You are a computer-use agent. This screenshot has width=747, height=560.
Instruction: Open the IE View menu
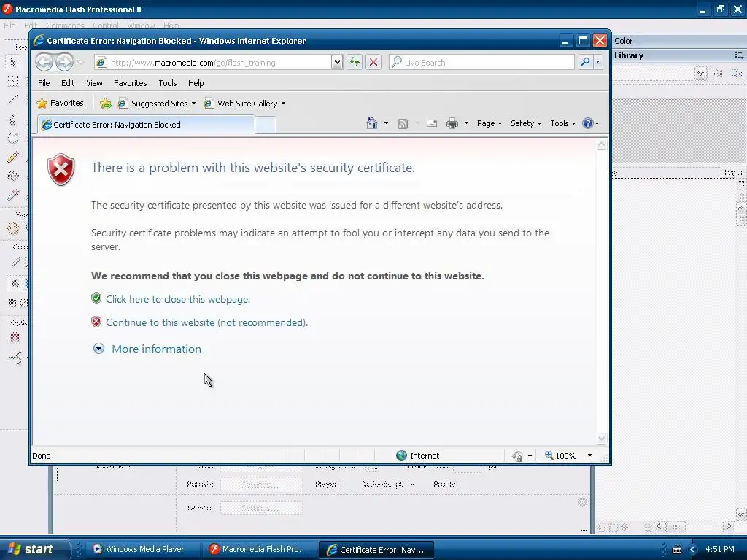(x=94, y=83)
